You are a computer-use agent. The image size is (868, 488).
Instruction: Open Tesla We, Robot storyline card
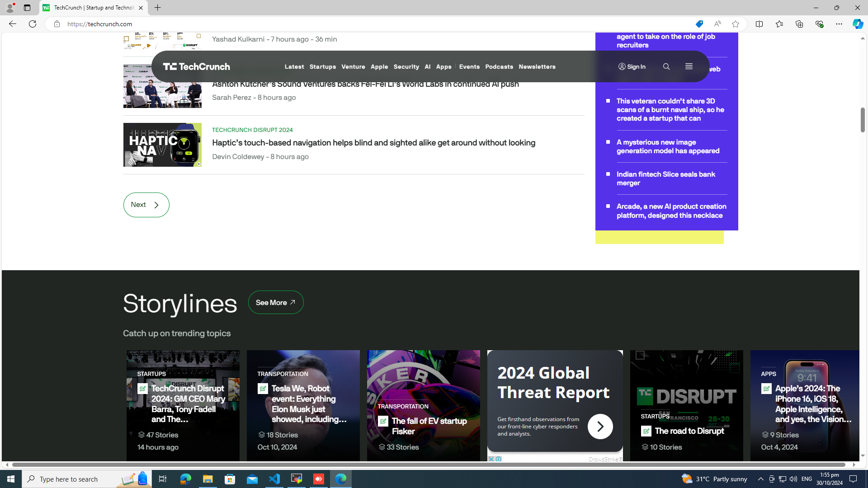(303, 405)
